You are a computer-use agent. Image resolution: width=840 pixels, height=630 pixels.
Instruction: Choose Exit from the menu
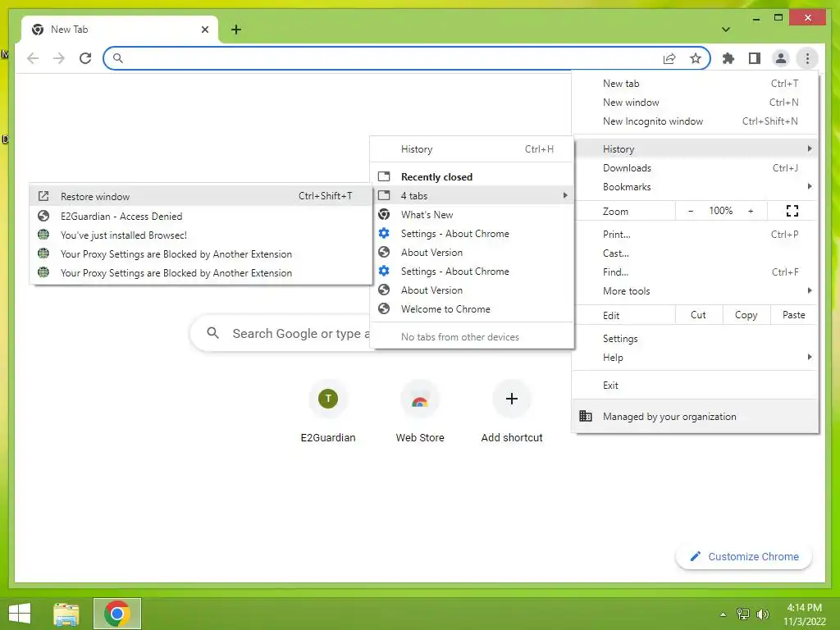[x=695, y=386]
